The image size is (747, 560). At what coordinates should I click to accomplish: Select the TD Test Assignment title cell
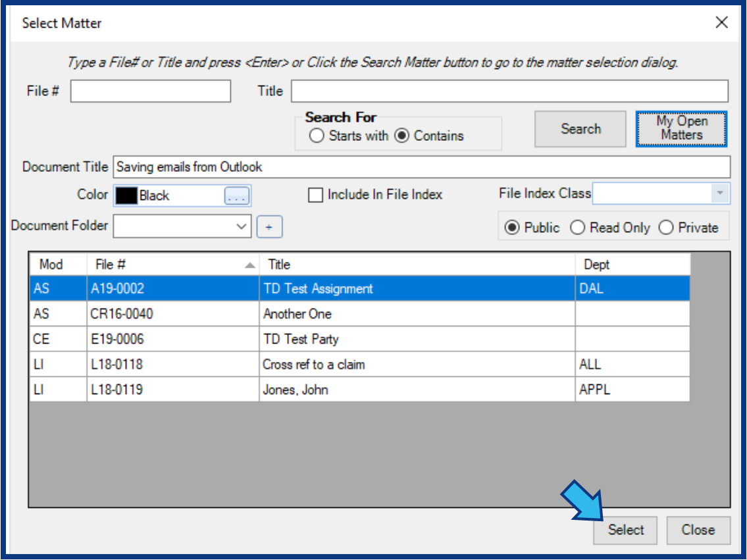(417, 289)
